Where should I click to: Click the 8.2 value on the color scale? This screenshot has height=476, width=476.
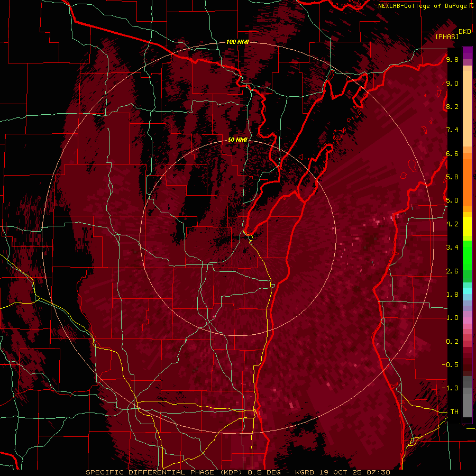coord(452,106)
